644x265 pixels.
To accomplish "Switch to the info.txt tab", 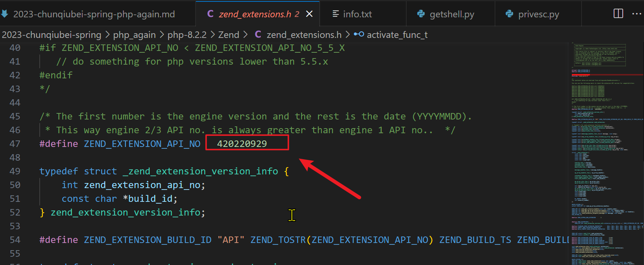I will [357, 14].
